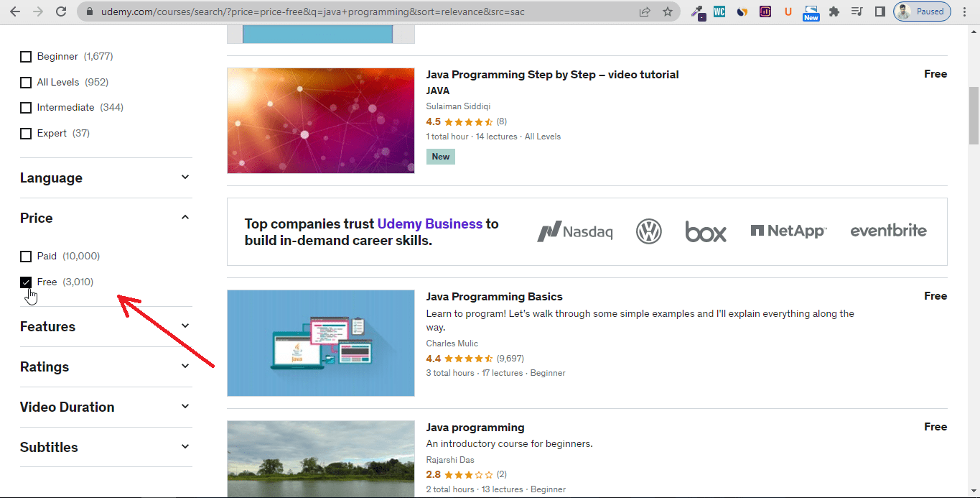Share this page using the share icon

[645, 11]
